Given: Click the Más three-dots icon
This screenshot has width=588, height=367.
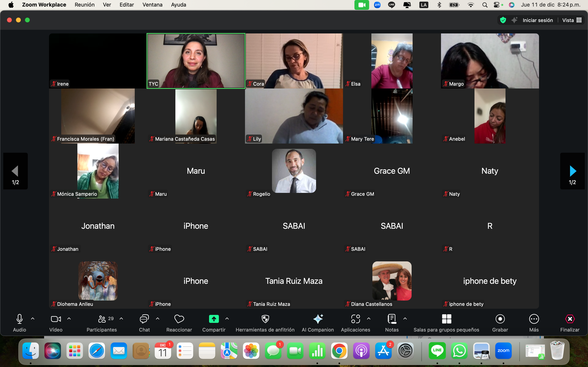Looking at the screenshot, I should 534,319.
